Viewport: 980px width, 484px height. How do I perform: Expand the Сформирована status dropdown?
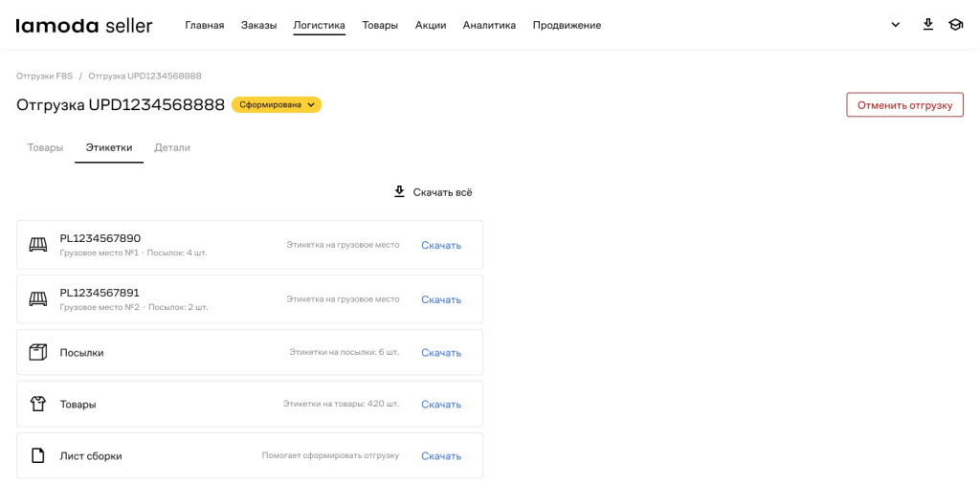point(277,105)
